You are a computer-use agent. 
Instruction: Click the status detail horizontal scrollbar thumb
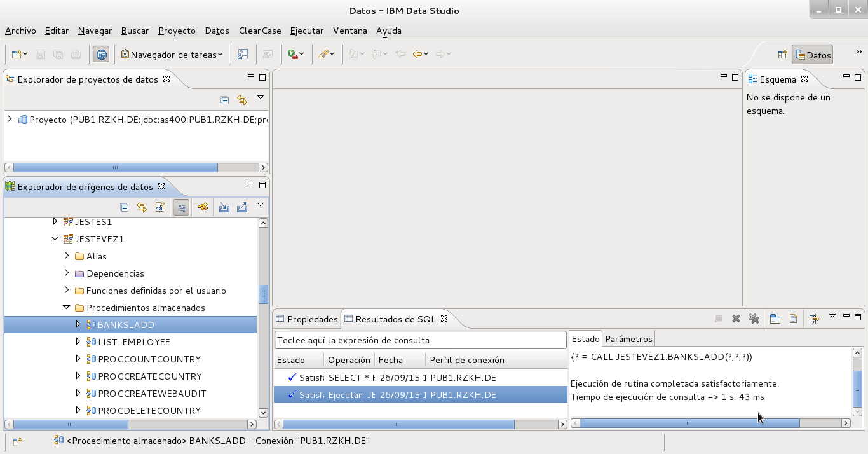(x=689, y=423)
